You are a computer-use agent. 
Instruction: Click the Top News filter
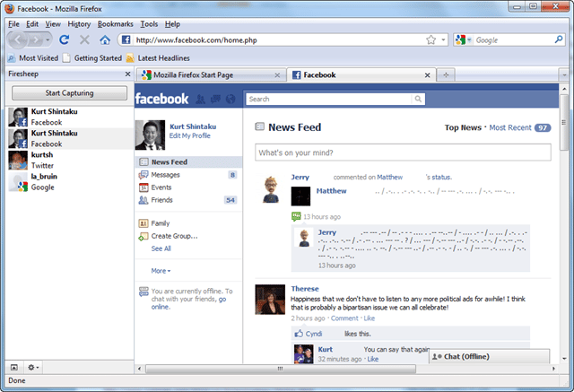pyautogui.click(x=463, y=127)
